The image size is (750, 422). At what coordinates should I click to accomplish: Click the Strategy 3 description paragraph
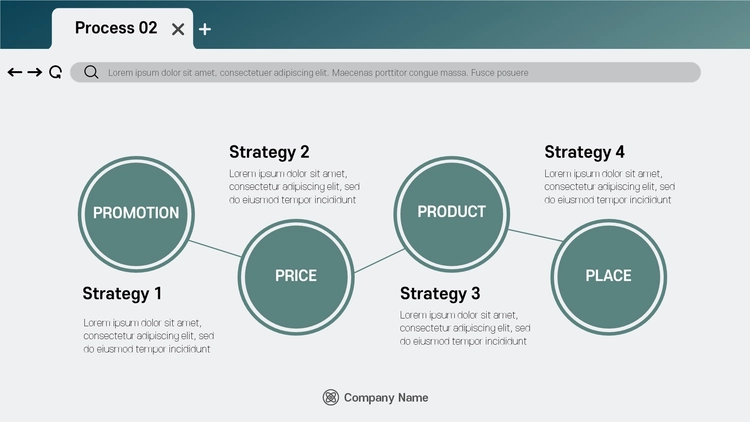[465, 328]
